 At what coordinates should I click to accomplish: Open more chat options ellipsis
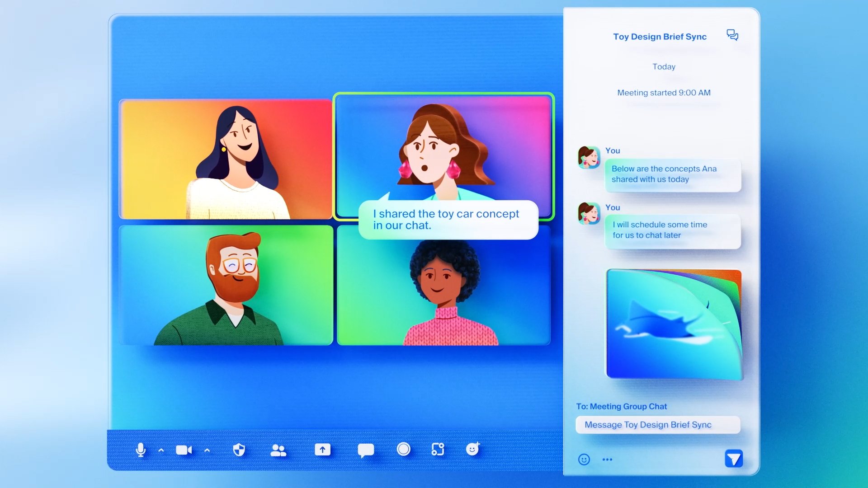pos(607,460)
